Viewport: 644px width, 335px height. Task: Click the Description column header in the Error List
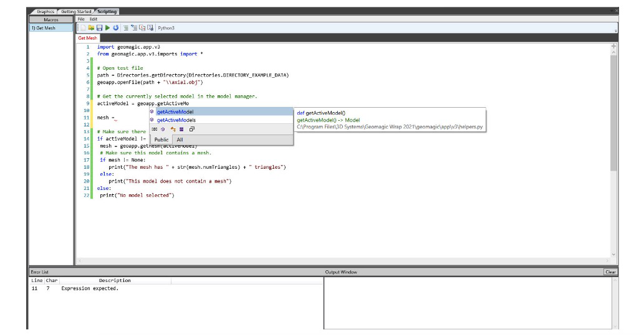(x=115, y=280)
